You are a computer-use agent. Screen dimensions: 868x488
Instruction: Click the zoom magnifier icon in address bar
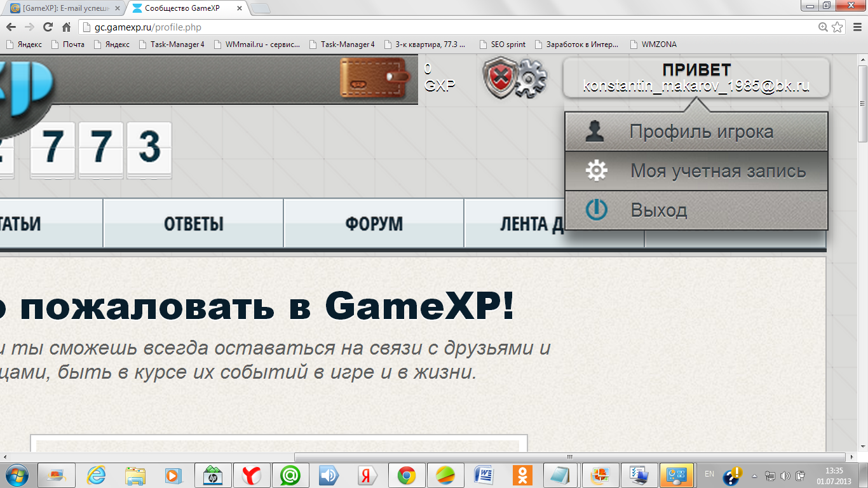[x=824, y=27]
